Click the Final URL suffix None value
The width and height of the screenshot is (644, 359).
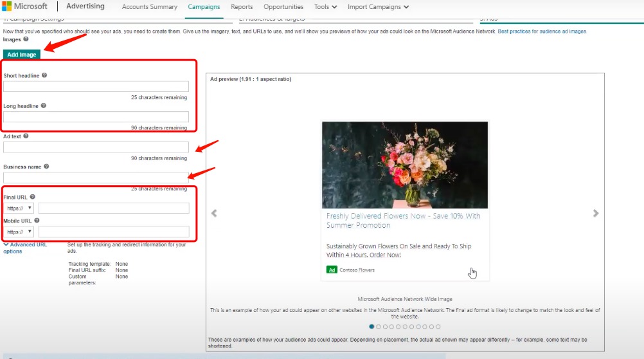coord(121,270)
